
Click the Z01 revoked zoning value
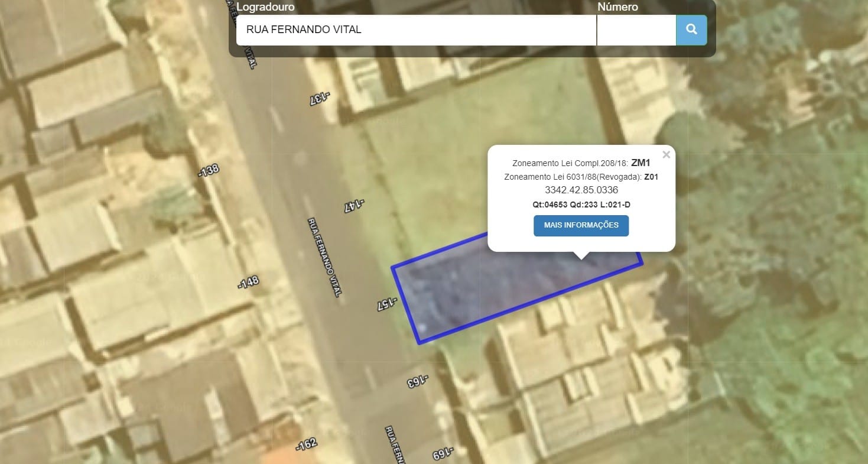coord(651,177)
